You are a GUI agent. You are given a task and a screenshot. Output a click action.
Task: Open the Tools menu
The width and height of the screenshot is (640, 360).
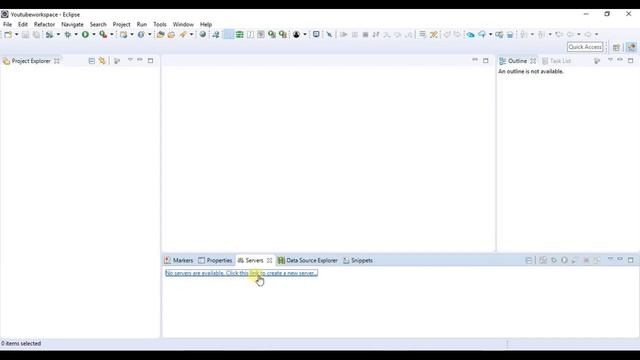(x=160, y=24)
